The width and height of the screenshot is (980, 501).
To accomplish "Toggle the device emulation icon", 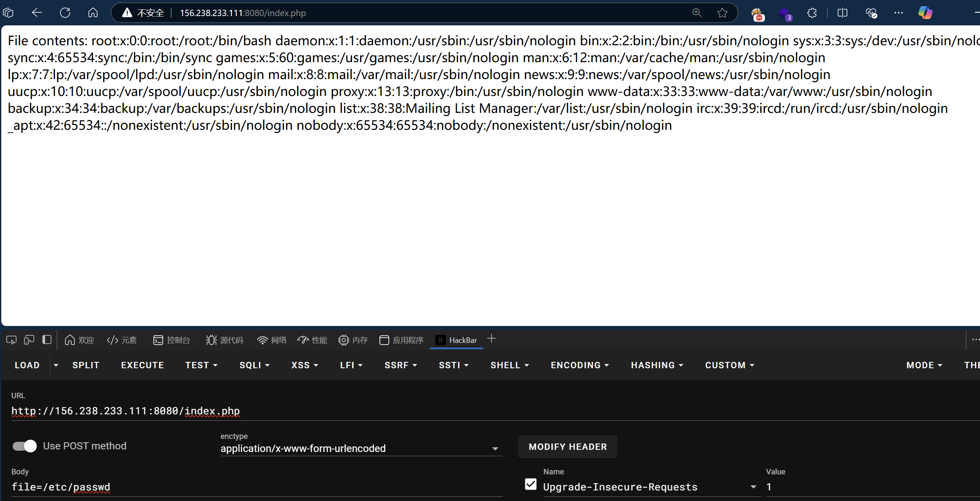I will click(29, 340).
